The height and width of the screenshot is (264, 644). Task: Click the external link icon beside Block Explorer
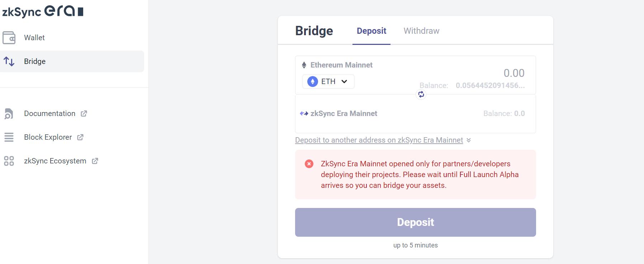[80, 137]
